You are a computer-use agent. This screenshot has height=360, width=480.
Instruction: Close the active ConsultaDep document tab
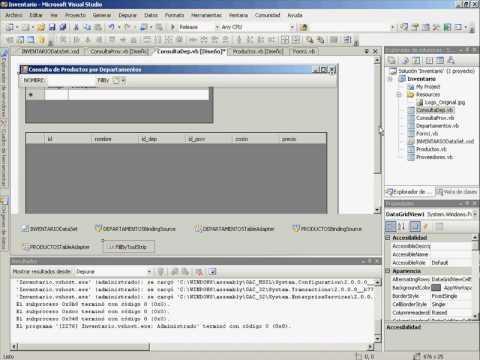tap(375, 51)
